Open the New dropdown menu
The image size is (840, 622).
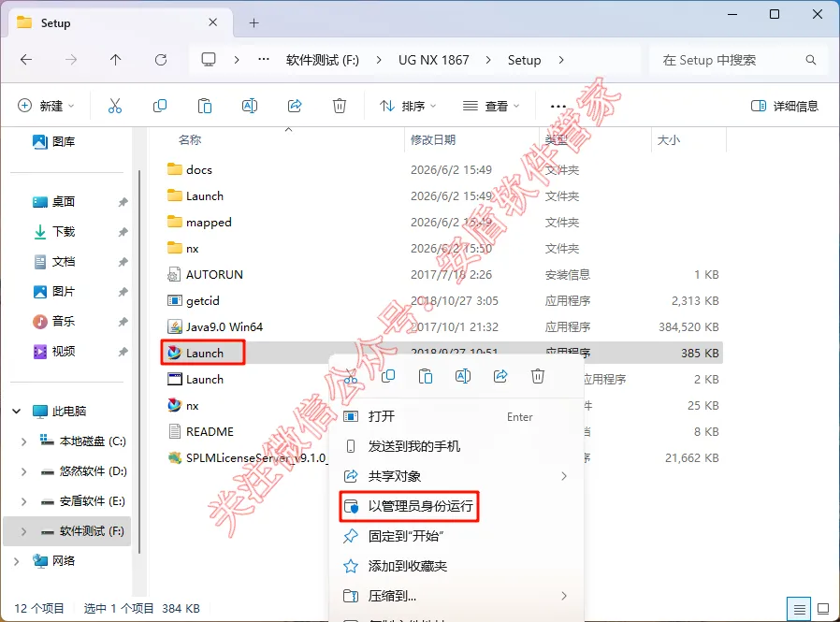click(x=46, y=106)
